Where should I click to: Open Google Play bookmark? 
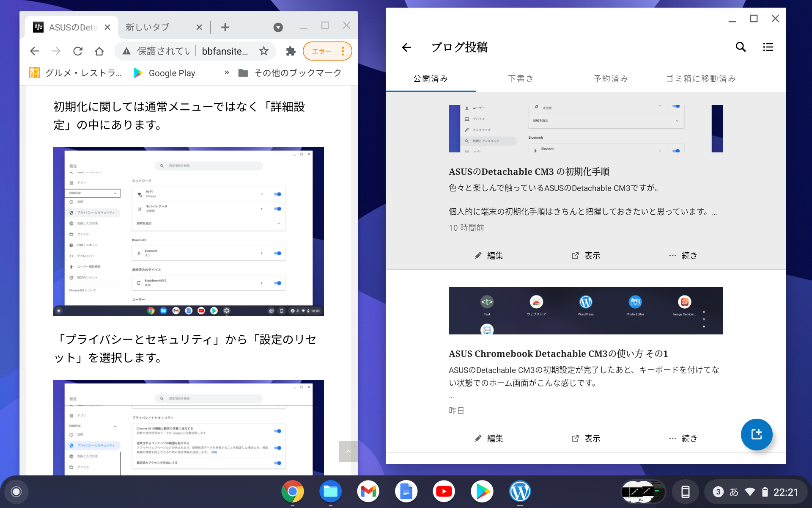165,73
